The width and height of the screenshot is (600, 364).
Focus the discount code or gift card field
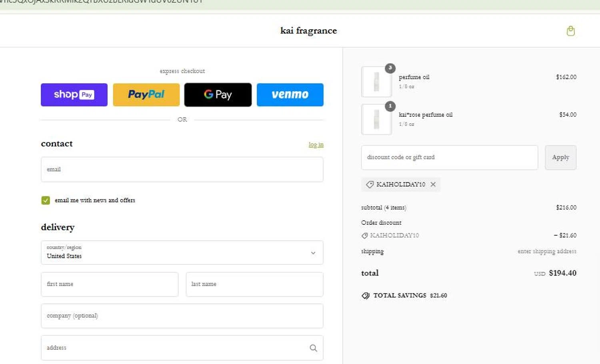tap(450, 158)
